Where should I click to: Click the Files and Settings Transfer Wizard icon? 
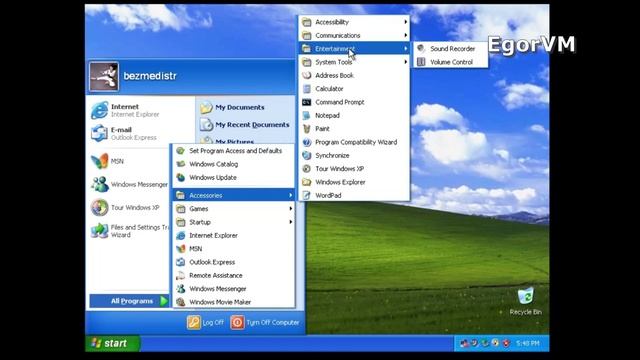100,231
